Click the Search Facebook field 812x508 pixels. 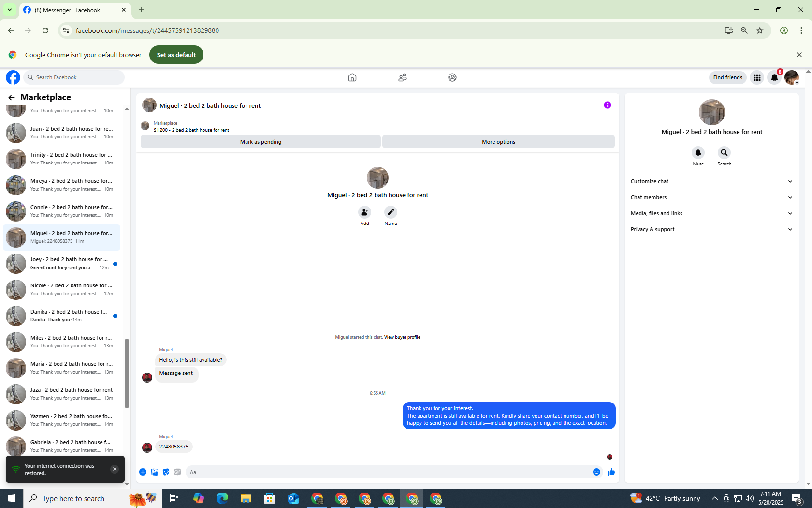74,77
